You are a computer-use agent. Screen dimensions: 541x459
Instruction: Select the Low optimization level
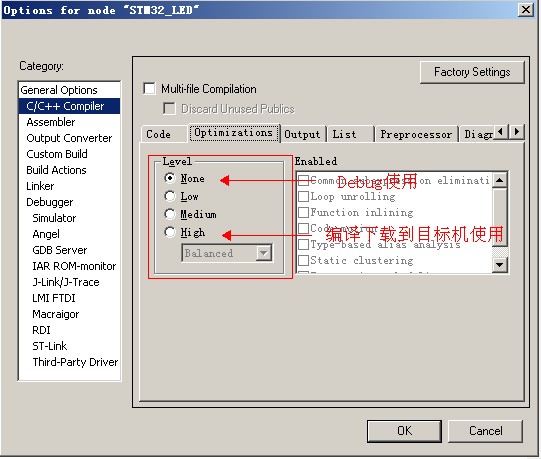pos(170,196)
